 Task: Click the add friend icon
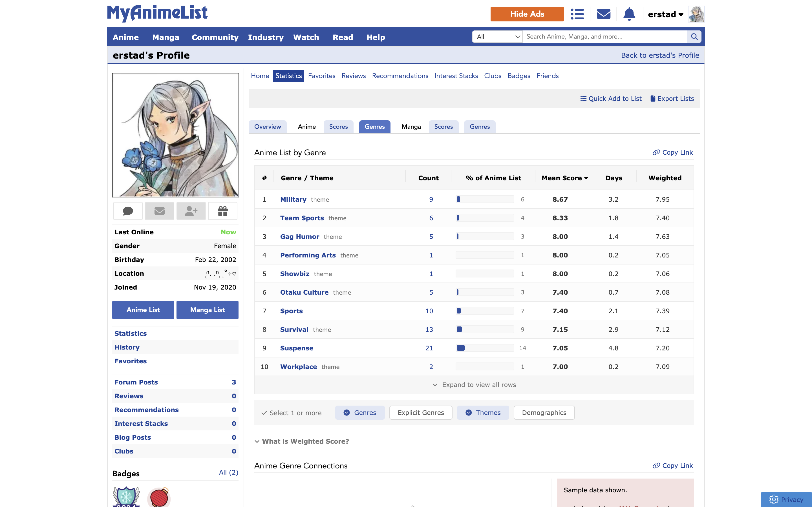point(191,211)
